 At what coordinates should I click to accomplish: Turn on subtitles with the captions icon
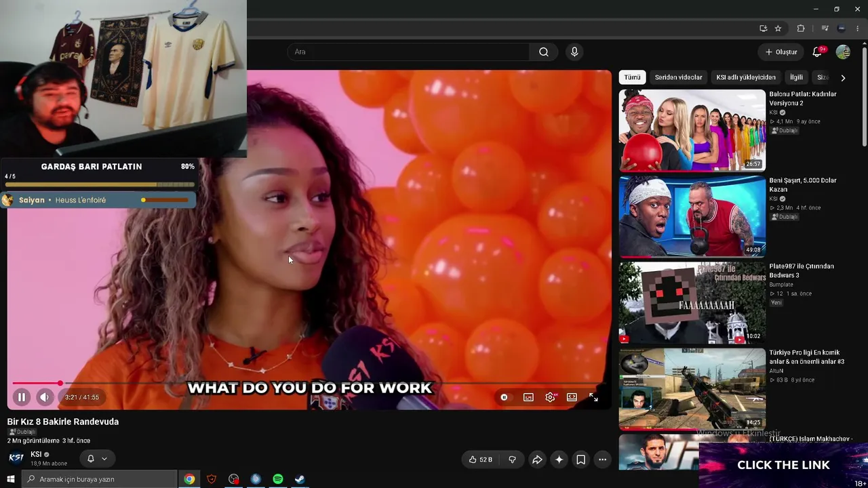pos(528,397)
